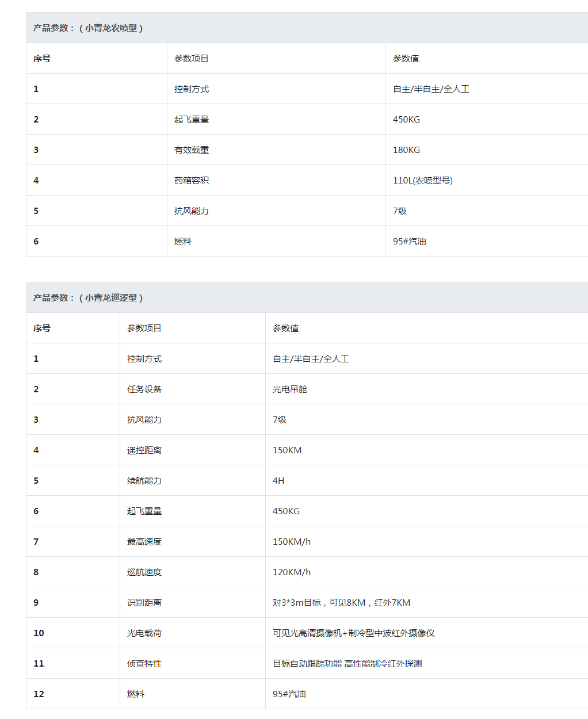
Task: Click the '110L(农喷型号)' value cell
Action: coord(422,180)
